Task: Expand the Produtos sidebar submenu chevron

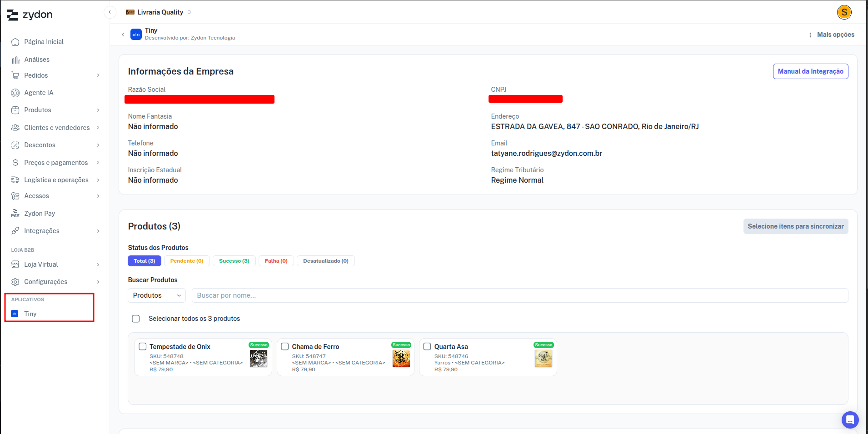Action: (x=98, y=110)
